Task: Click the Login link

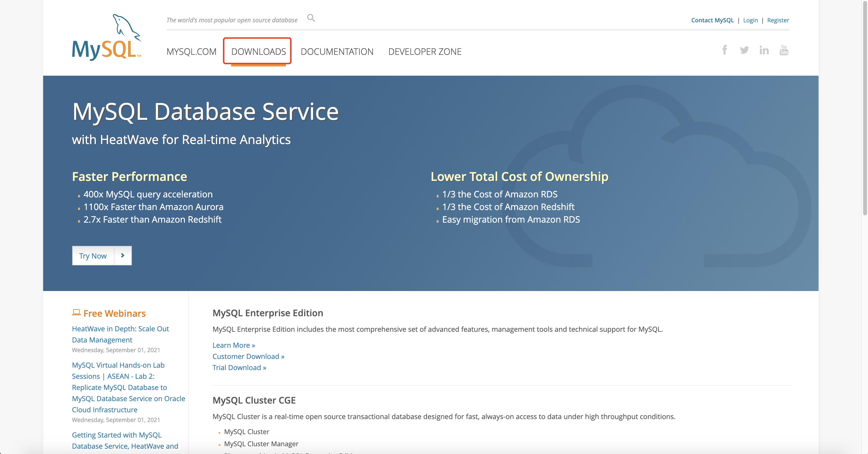Action: (x=750, y=20)
